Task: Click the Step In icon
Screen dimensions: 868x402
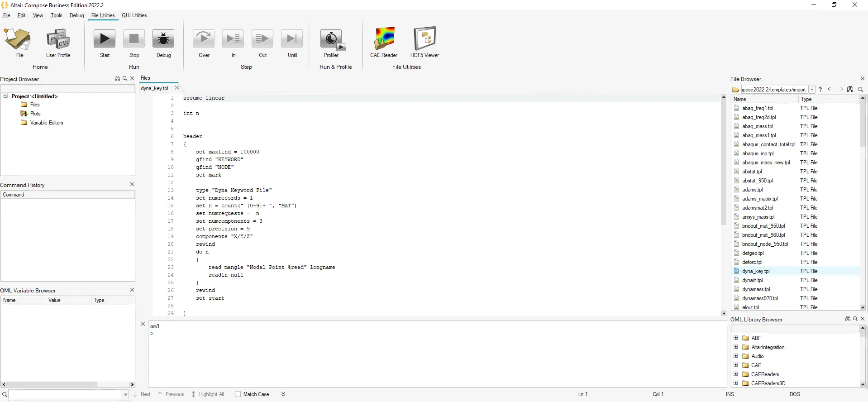Action: [x=234, y=39]
